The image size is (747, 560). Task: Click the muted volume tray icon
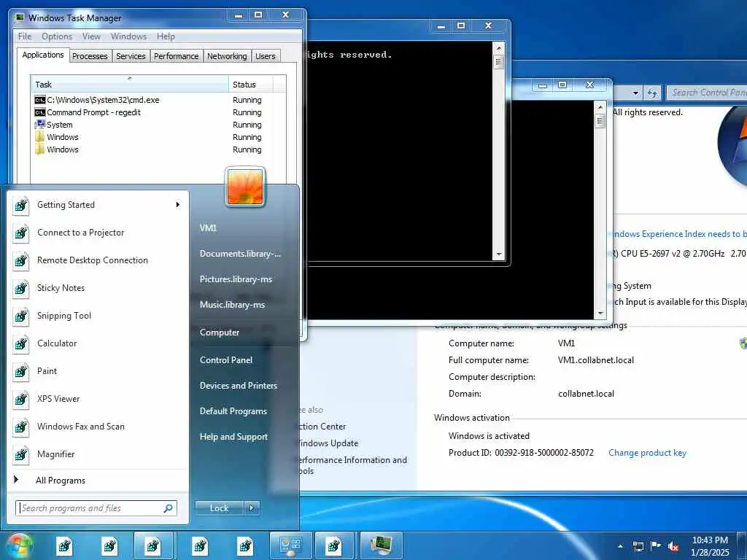[673, 546]
